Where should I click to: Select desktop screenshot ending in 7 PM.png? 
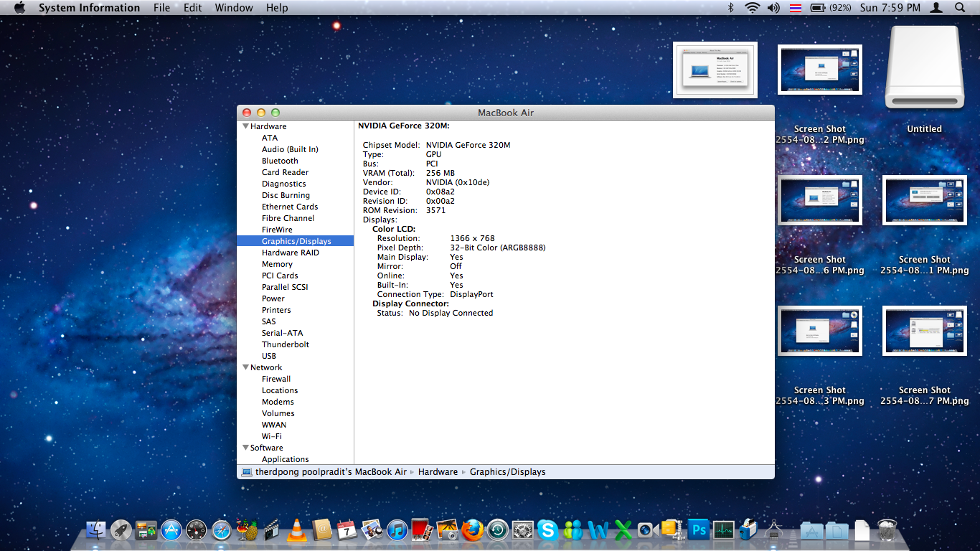tap(925, 331)
